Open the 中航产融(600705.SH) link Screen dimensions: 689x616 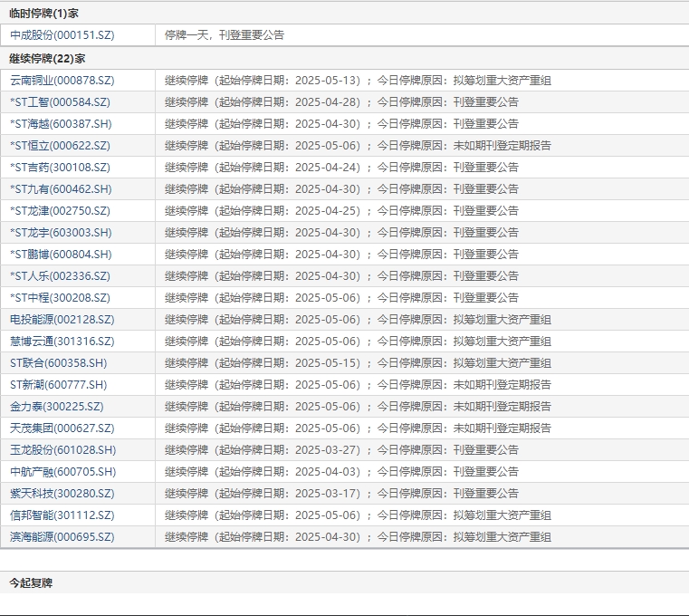pos(63,472)
